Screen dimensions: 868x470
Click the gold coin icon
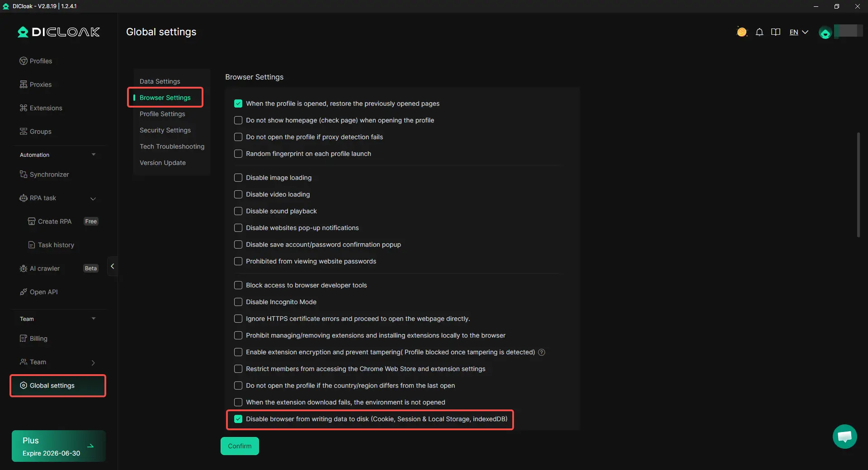tap(741, 32)
